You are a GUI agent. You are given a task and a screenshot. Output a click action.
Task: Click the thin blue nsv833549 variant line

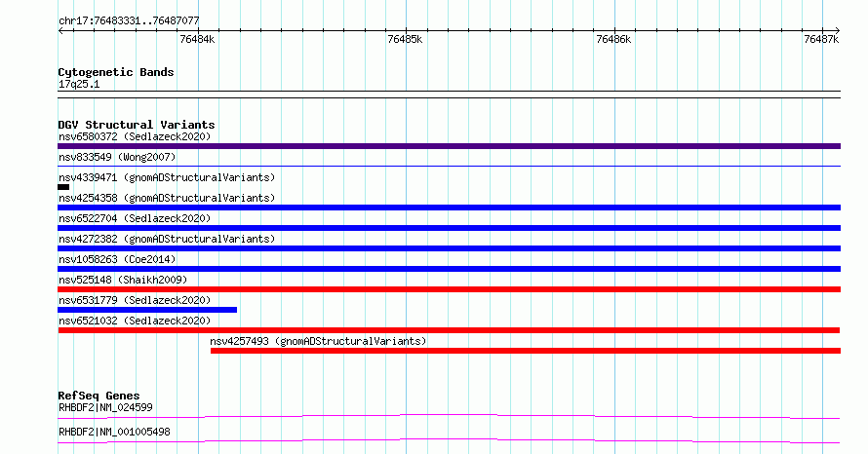(449, 166)
